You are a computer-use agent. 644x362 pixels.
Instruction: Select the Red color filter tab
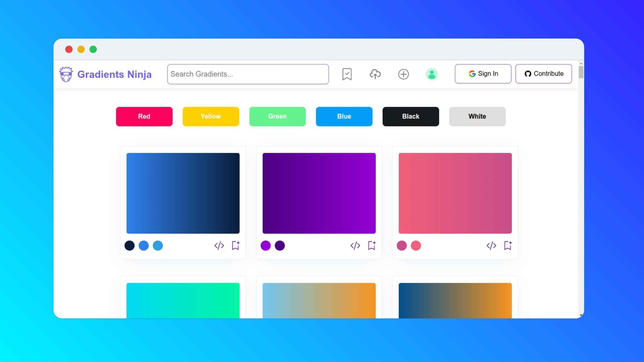[144, 116]
